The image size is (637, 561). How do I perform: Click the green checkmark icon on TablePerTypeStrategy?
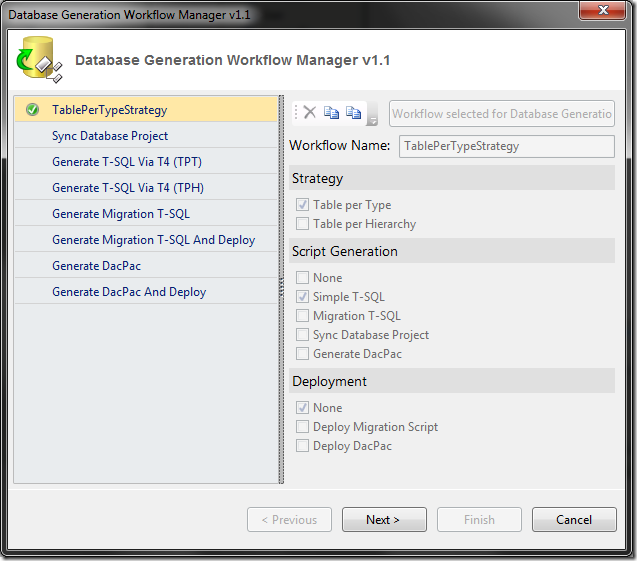(32, 110)
